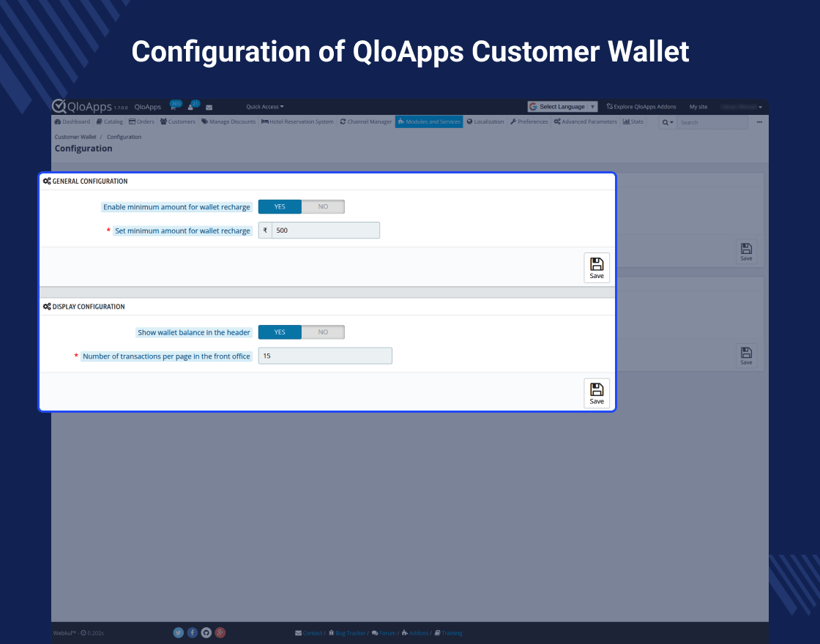Screen dimensions: 820x644
Task: Click the Facebook icon in footer
Action: click(193, 632)
